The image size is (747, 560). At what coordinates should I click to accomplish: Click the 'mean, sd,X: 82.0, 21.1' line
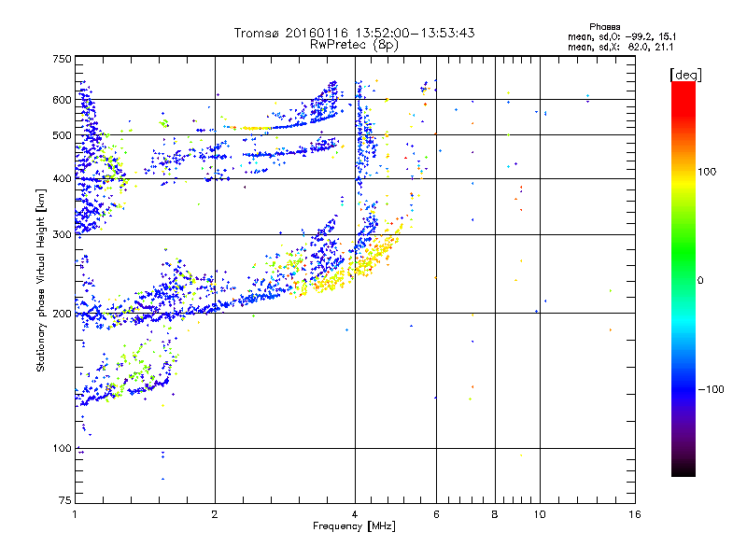tap(620, 47)
